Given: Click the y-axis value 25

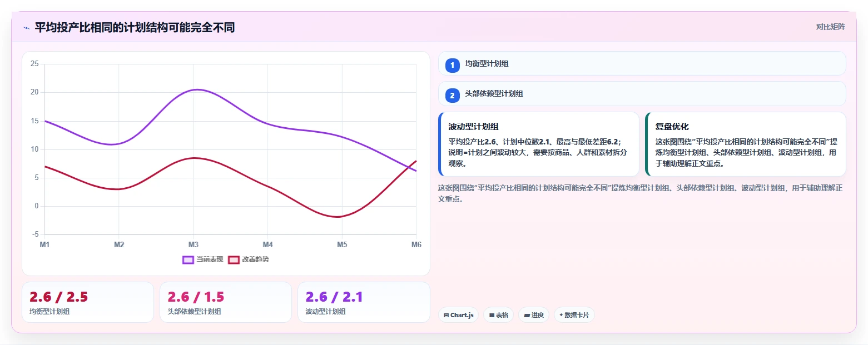Looking at the screenshot, I should pyautogui.click(x=34, y=64).
